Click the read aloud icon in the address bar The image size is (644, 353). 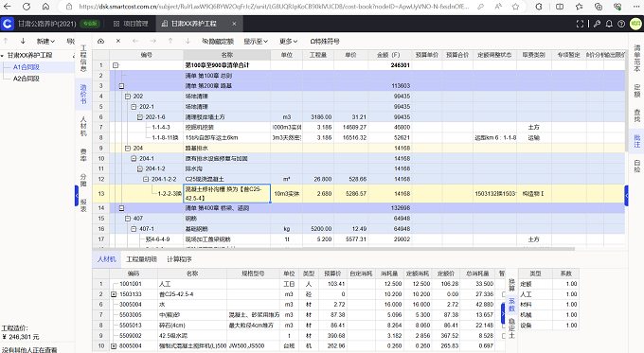498,7
